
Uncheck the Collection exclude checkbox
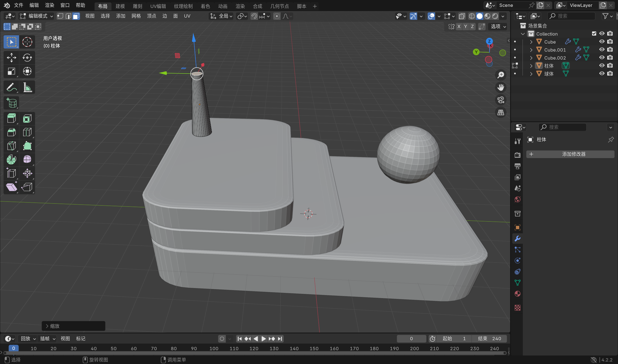pos(594,34)
